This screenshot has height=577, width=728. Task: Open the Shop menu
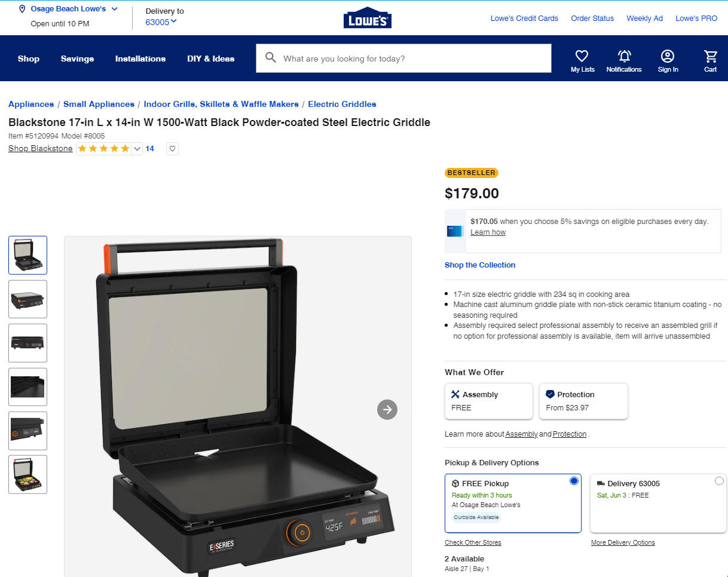click(x=29, y=59)
